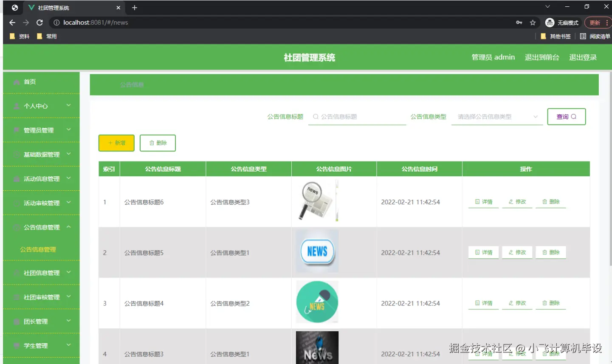Image resolution: width=612 pixels, height=364 pixels.
Task: Click the 退出到前台 link in the header
Action: (542, 57)
